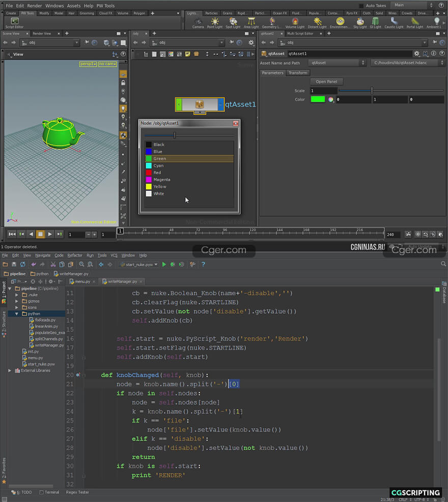Switch to the menu.py editor tab
448x502 pixels.
pyautogui.click(x=82, y=282)
